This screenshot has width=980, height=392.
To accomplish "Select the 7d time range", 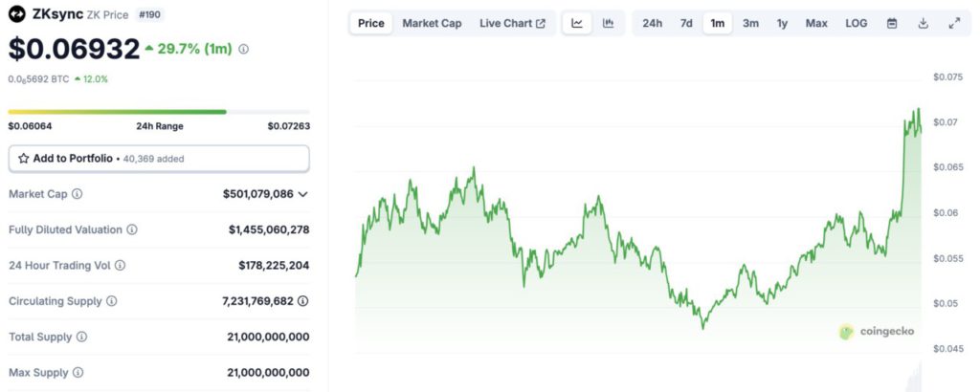I will 686,23.
